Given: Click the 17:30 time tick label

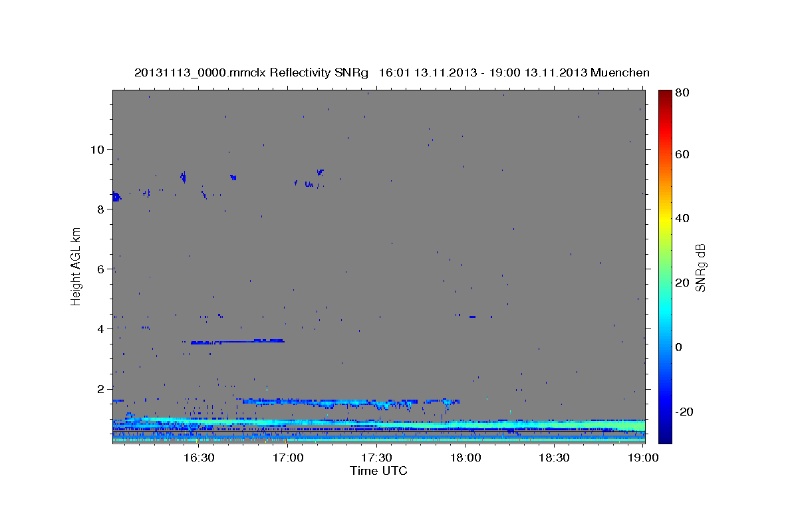Looking at the screenshot, I should pos(377,458).
